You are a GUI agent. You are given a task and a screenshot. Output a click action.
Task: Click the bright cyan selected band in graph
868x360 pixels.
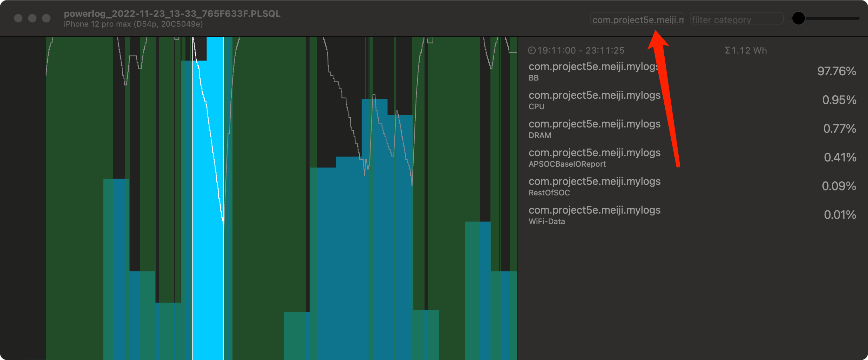tap(208, 210)
